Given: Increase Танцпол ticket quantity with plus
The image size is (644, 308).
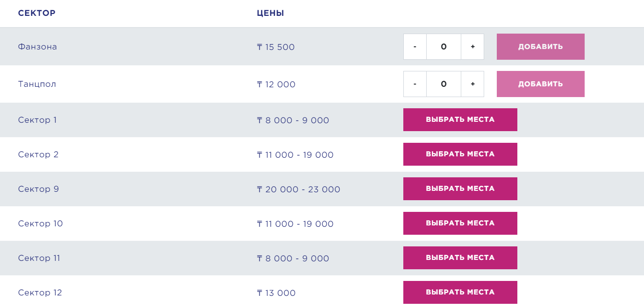Looking at the screenshot, I should click(x=472, y=84).
